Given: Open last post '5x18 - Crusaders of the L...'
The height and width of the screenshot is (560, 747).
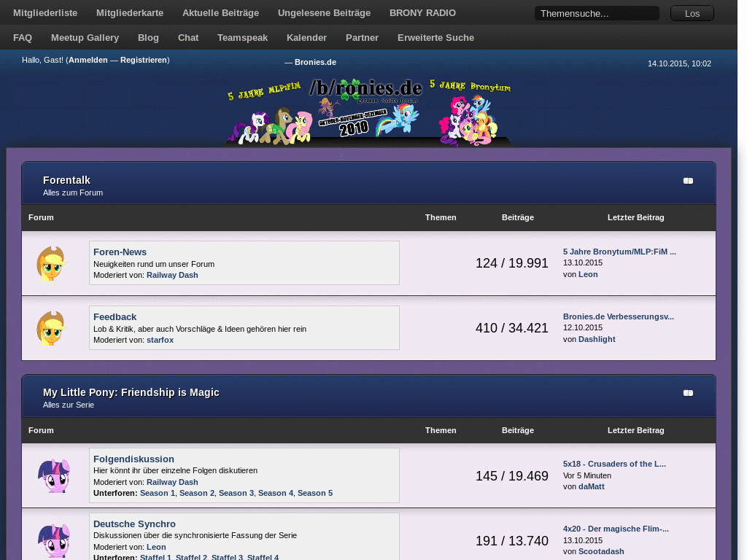Looking at the screenshot, I should click(x=614, y=464).
